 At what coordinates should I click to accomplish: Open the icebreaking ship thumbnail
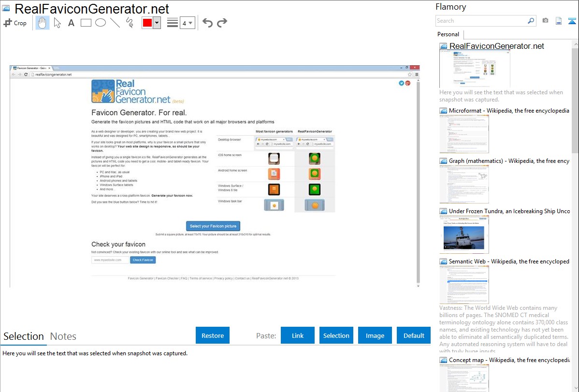coord(464,234)
